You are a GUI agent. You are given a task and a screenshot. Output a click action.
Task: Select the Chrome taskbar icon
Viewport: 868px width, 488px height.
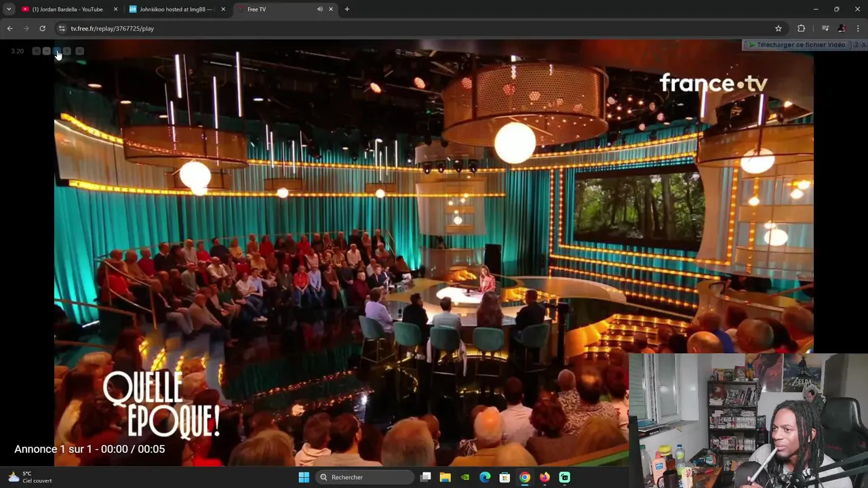[525, 477]
